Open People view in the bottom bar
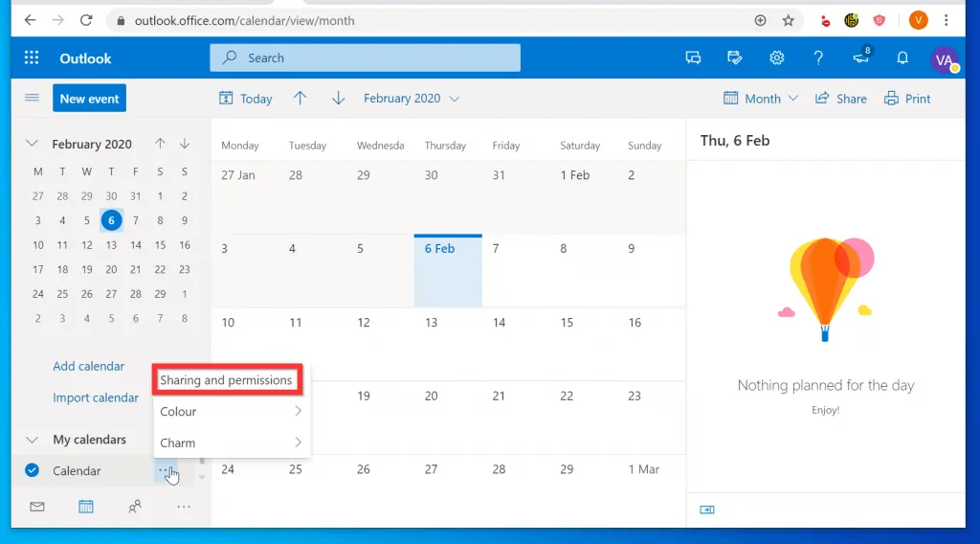 (135, 507)
